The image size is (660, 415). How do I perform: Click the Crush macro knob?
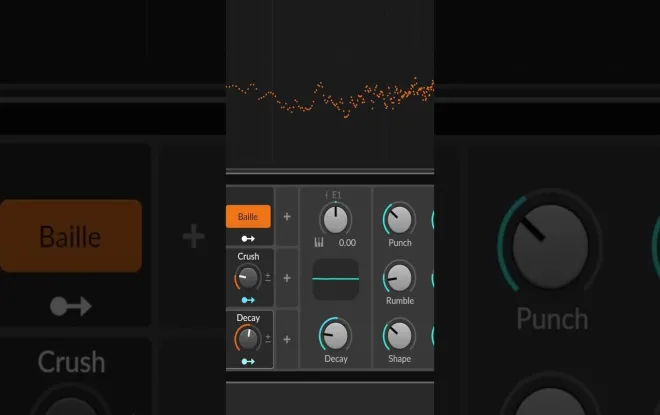tap(248, 277)
